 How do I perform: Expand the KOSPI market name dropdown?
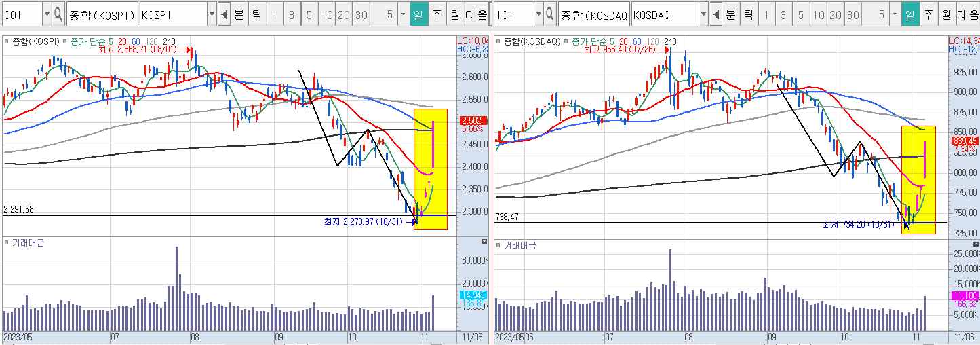211,14
